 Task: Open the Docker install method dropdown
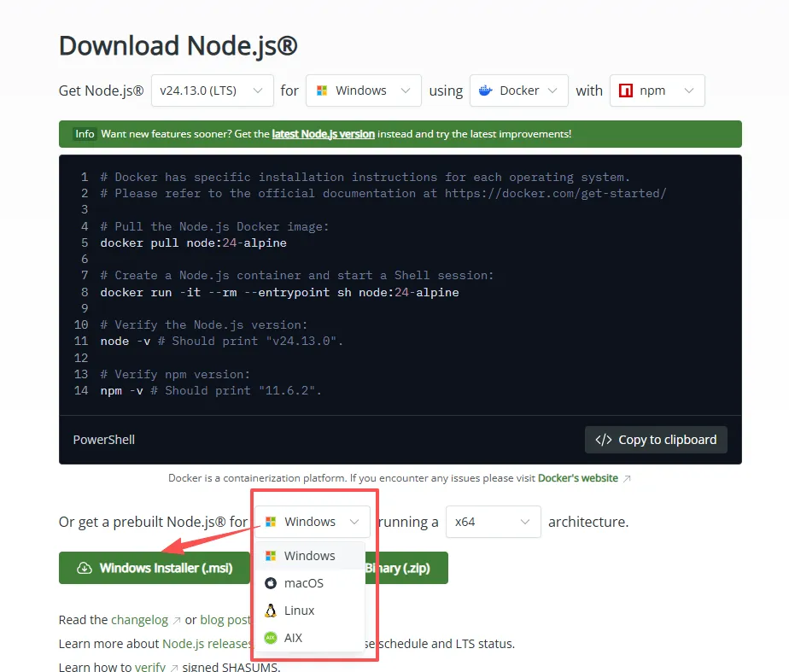tap(519, 91)
